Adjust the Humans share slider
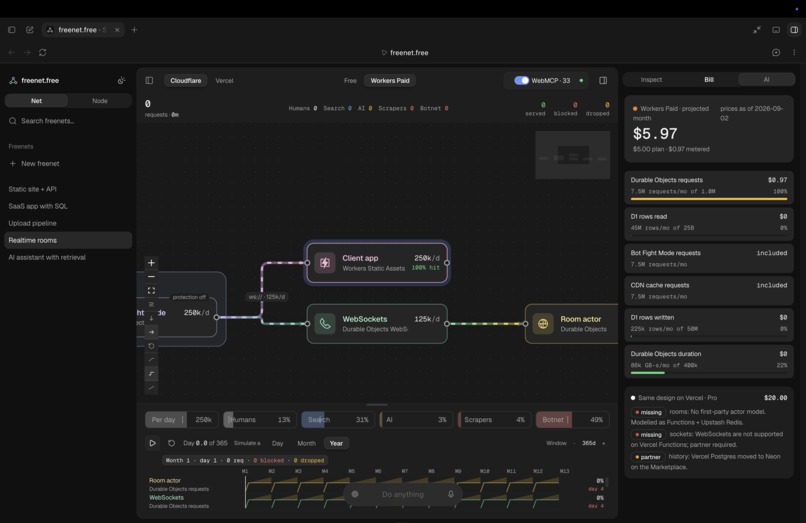The image size is (806, 523). tap(259, 420)
